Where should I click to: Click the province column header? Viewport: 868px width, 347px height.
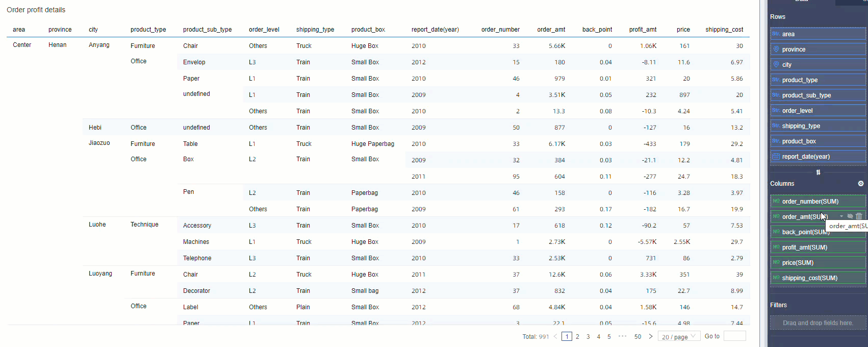(60, 30)
